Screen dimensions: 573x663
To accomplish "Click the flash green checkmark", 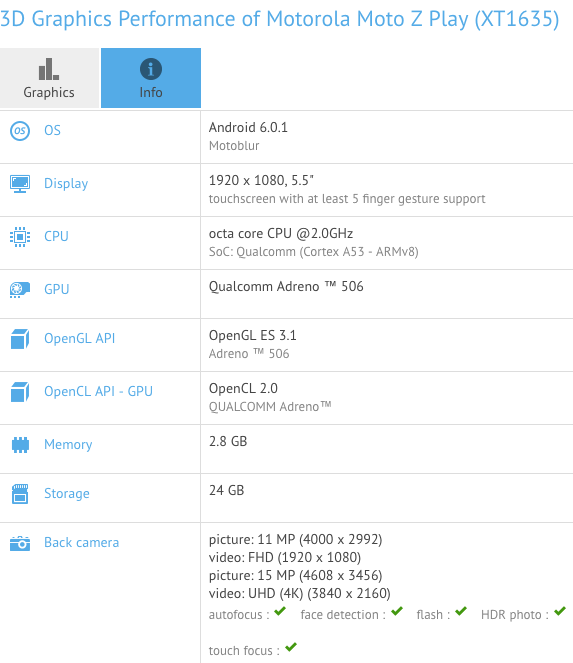I will pos(461,611).
